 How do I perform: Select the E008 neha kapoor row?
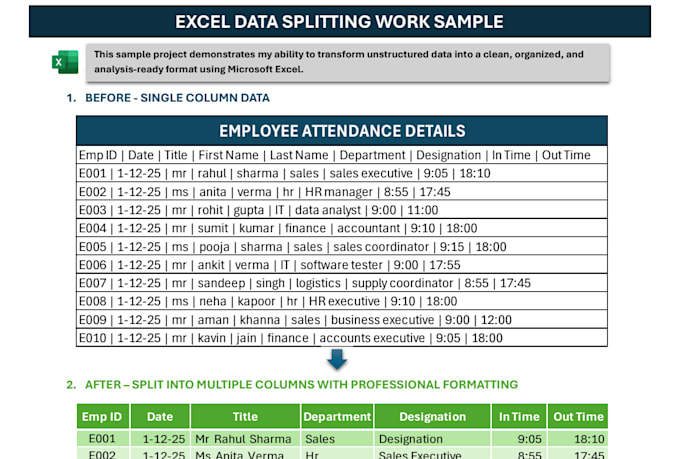[x=342, y=301]
